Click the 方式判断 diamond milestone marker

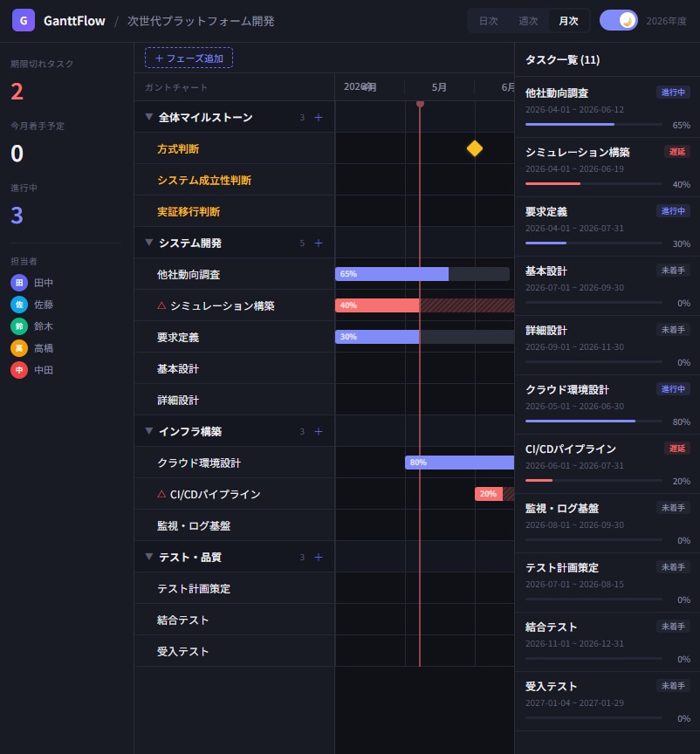(x=475, y=148)
